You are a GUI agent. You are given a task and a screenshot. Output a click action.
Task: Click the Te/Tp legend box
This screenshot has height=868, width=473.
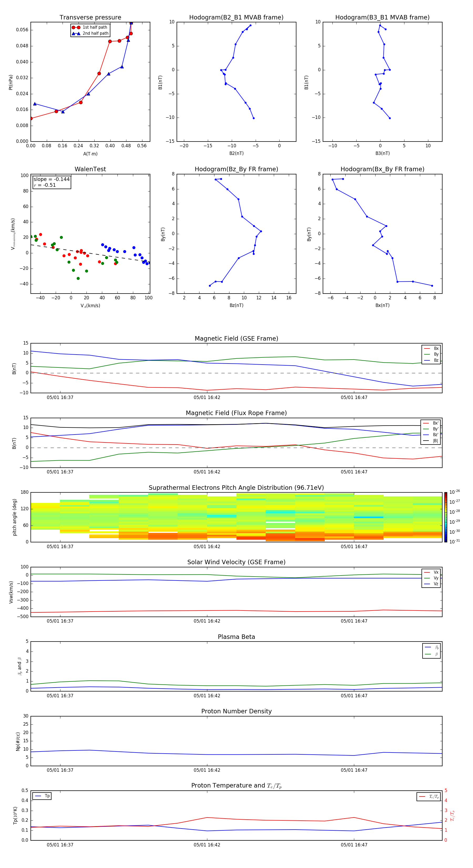pos(429,796)
